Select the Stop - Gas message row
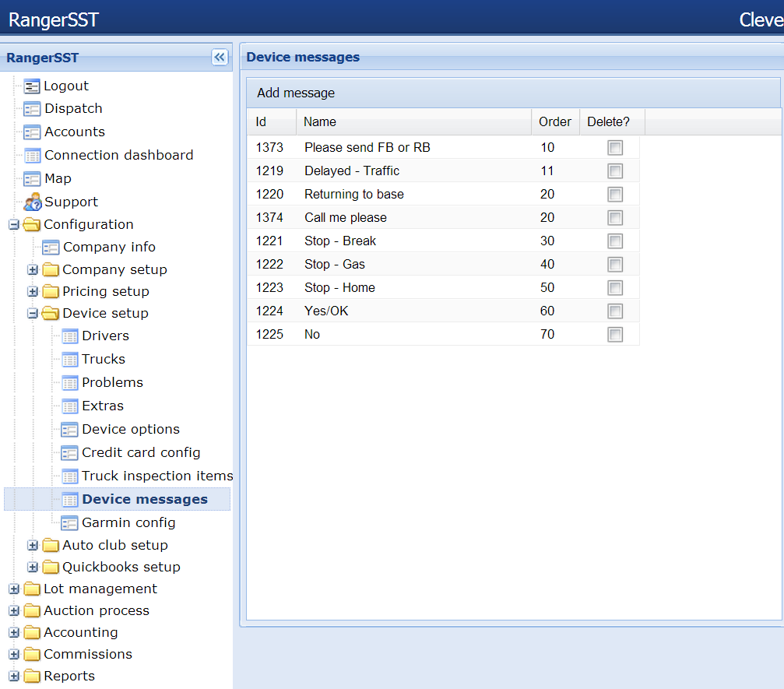 tap(335, 265)
